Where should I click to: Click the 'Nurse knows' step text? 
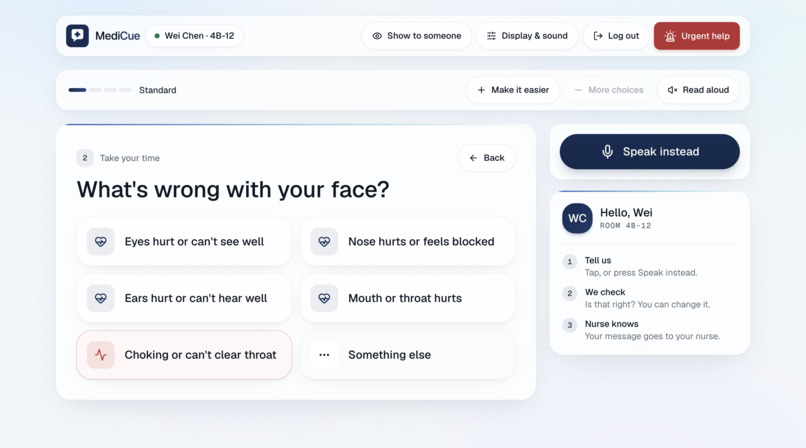click(612, 324)
